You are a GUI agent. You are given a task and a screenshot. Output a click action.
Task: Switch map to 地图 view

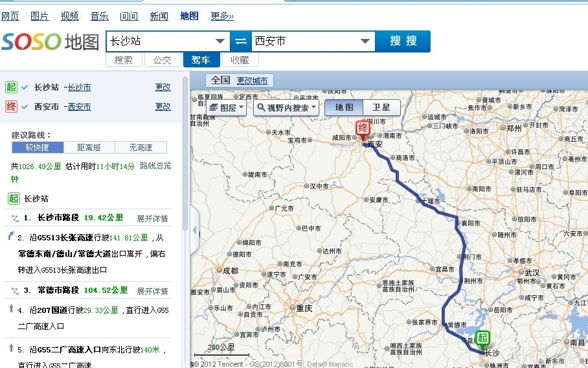click(344, 108)
